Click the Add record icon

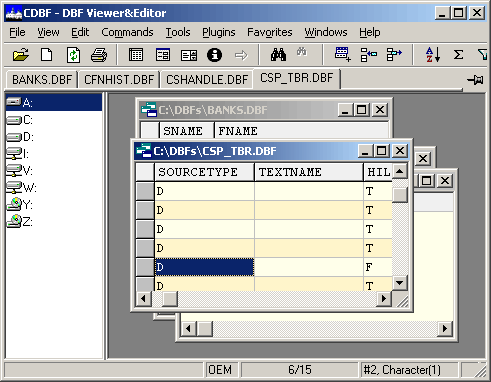[343, 54]
